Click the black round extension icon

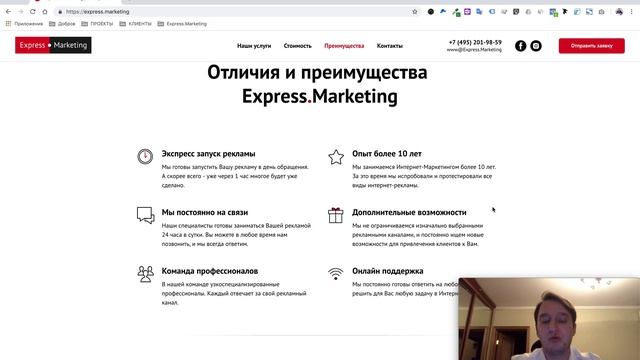pyautogui.click(x=431, y=12)
